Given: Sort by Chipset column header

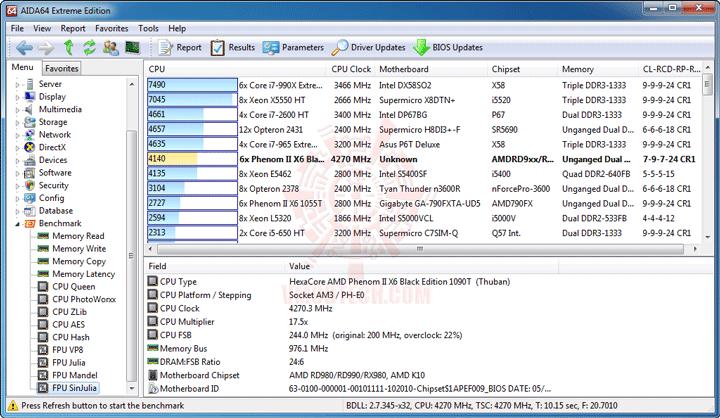Looking at the screenshot, I should [523, 69].
